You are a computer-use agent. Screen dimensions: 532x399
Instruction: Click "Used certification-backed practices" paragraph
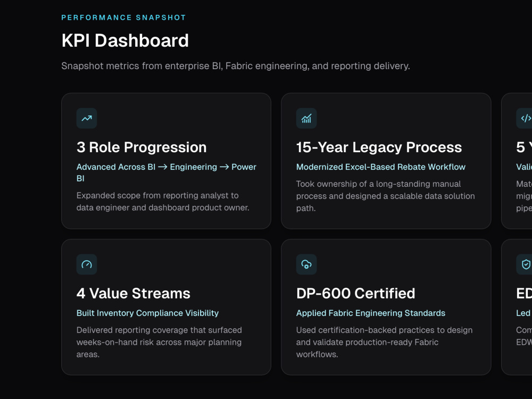click(385, 342)
